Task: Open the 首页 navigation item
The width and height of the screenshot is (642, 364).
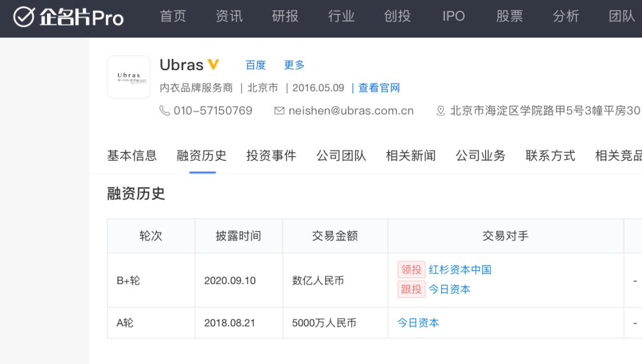Action: [x=173, y=17]
